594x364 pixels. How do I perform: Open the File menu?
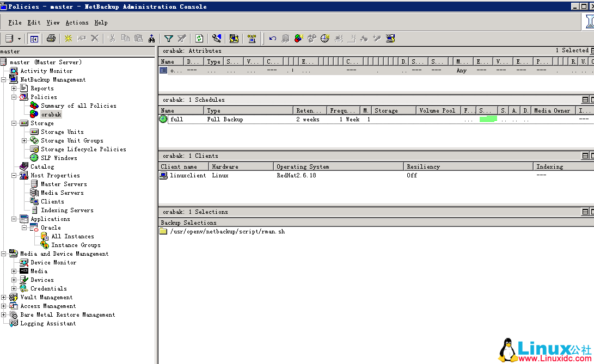[15, 22]
